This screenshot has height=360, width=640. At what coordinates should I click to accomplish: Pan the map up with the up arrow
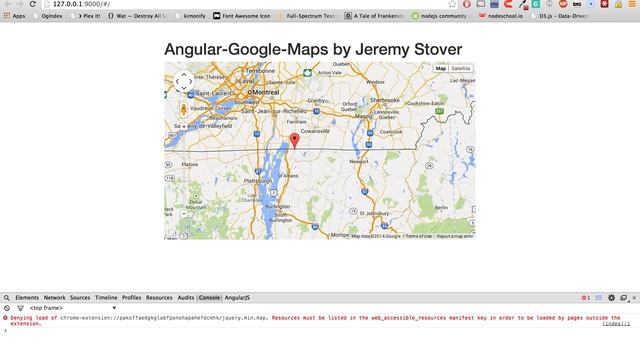184,75
